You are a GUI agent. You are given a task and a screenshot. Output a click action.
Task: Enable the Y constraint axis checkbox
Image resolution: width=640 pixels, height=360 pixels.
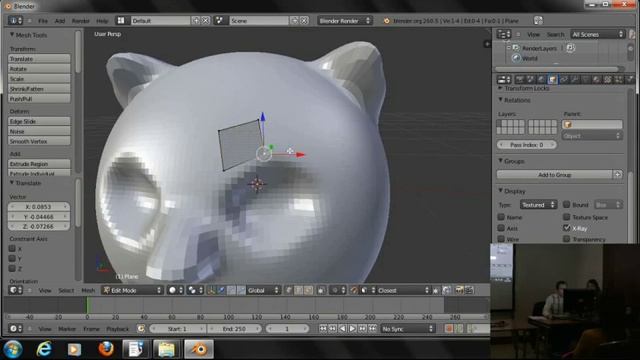pos(12,258)
